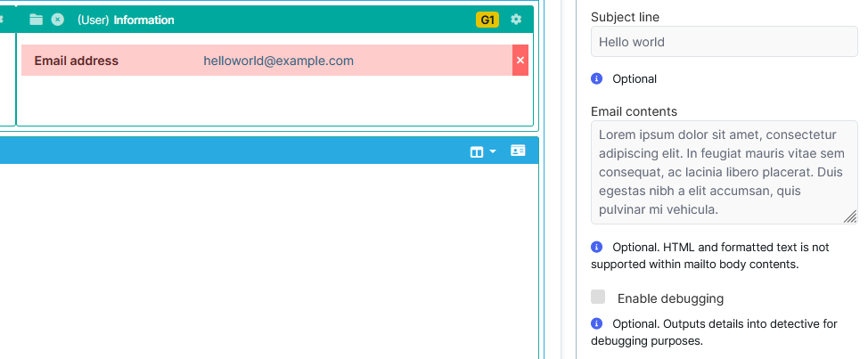Click the Email address field label
The height and width of the screenshot is (359, 868).
point(76,61)
